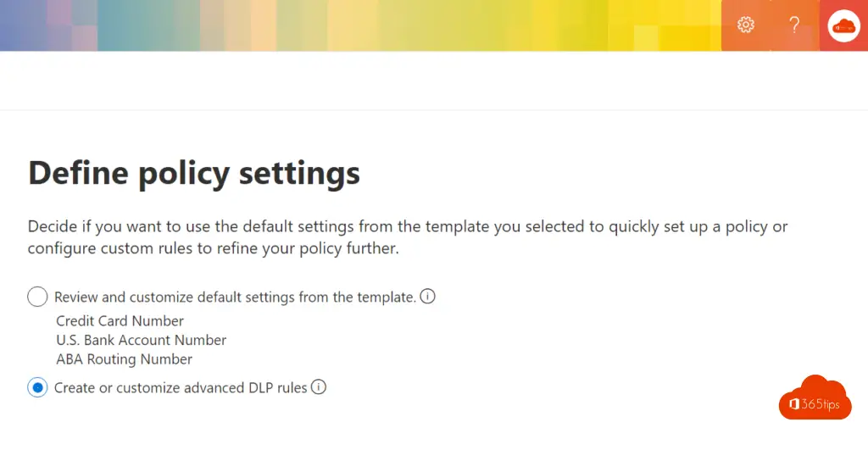The width and height of the screenshot is (868, 450).
Task: Click the colorful gradient header banner
Action: pos(339,25)
